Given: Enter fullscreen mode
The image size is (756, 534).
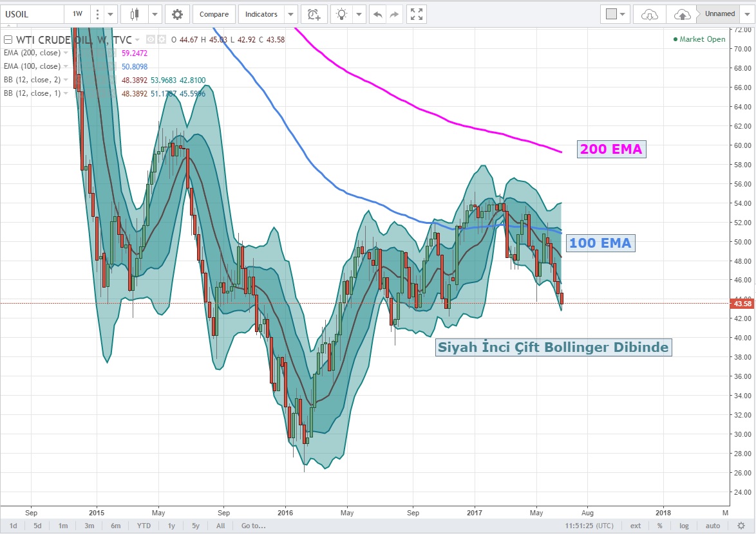Looking at the screenshot, I should tap(417, 14).
